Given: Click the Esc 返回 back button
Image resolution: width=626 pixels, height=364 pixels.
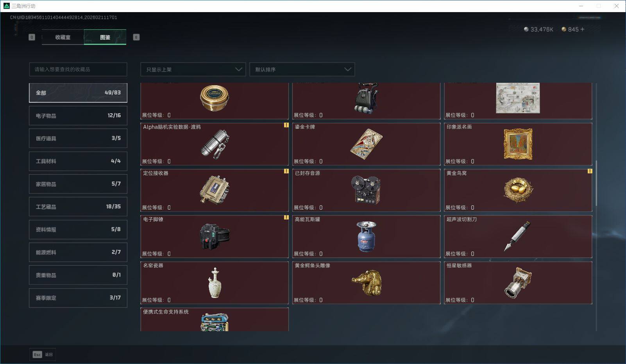Looking at the screenshot, I should tap(43, 355).
